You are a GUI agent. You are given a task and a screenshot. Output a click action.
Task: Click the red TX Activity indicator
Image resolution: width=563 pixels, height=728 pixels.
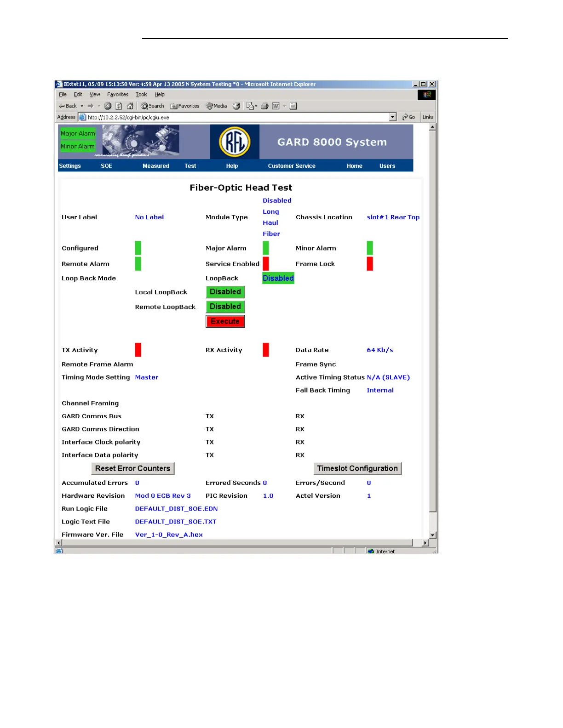point(138,350)
